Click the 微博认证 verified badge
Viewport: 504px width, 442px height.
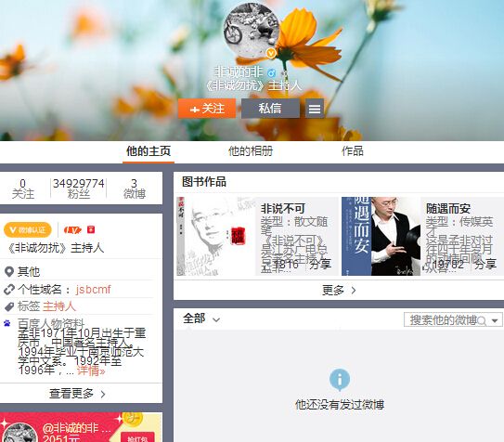click(x=28, y=229)
